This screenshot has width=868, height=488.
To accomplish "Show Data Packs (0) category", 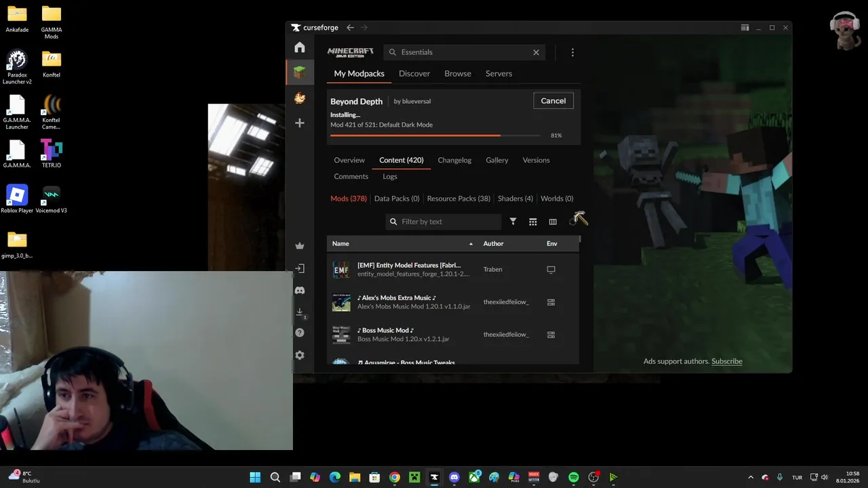I will coord(397,199).
